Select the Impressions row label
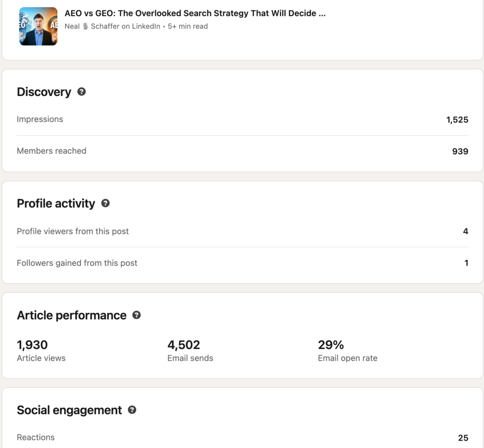Viewport: 484px width, 448px height. click(x=40, y=119)
